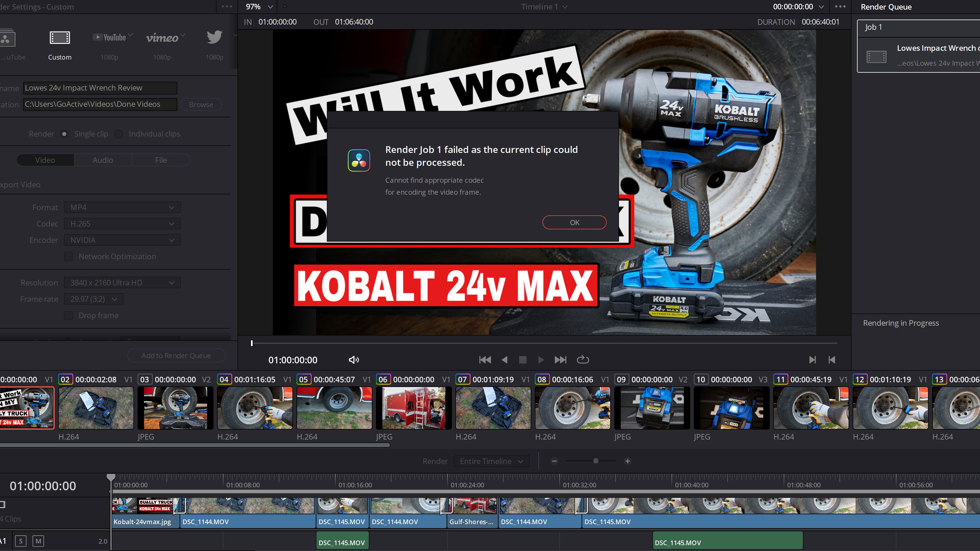Jump to first frame
The image size is (980, 551).
[x=485, y=360]
